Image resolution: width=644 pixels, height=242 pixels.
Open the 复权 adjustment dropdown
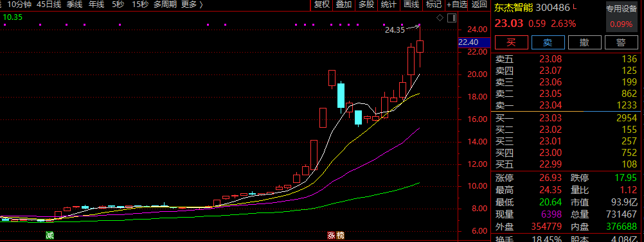(x=321, y=5)
